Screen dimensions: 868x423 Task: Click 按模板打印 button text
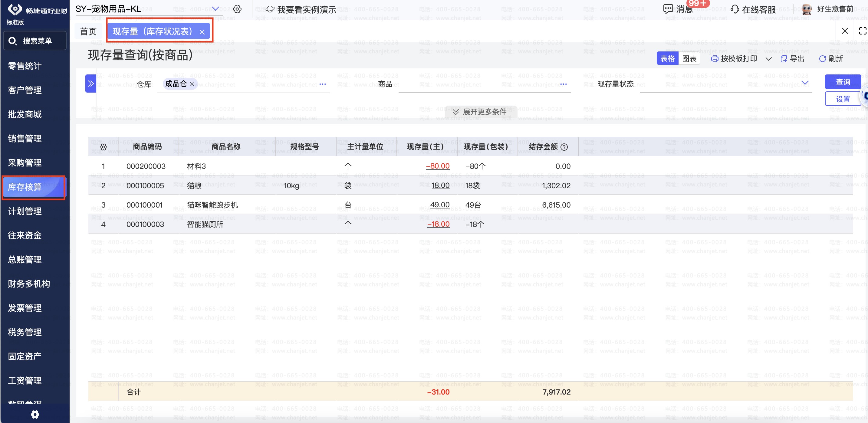(x=738, y=59)
